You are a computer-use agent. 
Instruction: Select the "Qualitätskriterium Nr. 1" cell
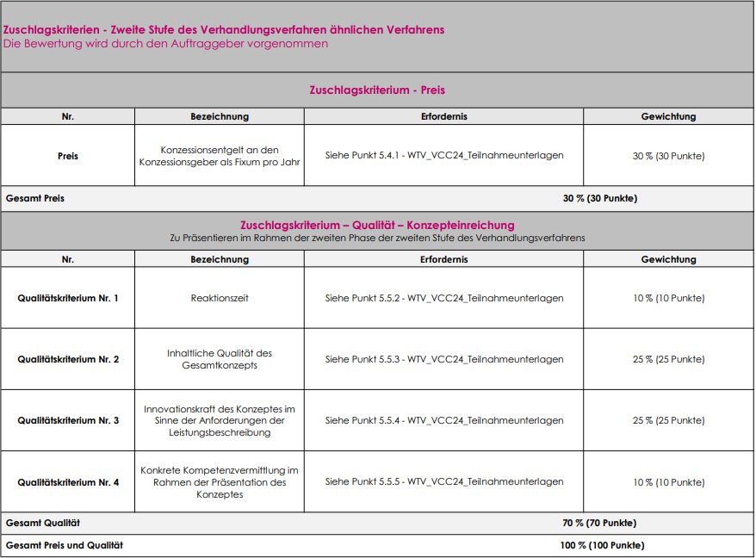click(68, 298)
